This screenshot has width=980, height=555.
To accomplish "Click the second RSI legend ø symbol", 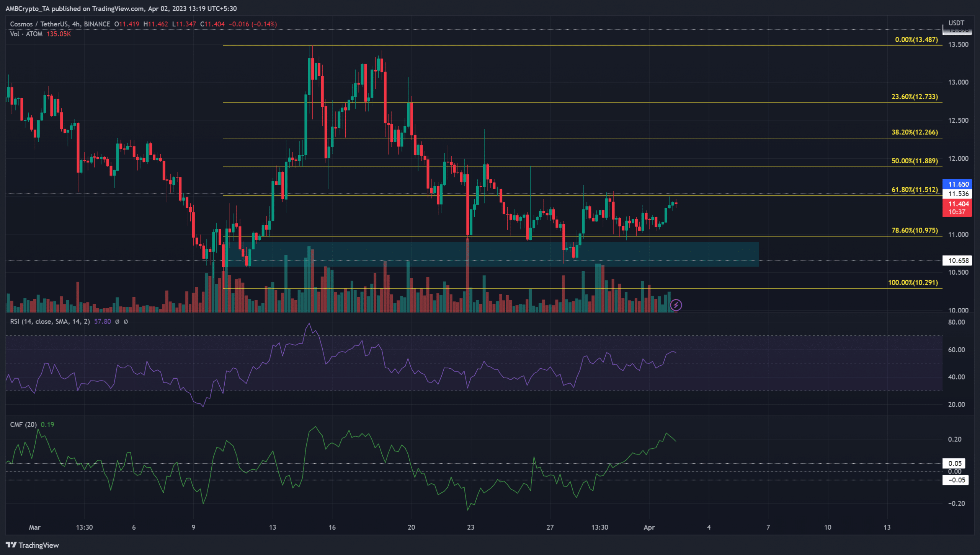I will tap(126, 322).
